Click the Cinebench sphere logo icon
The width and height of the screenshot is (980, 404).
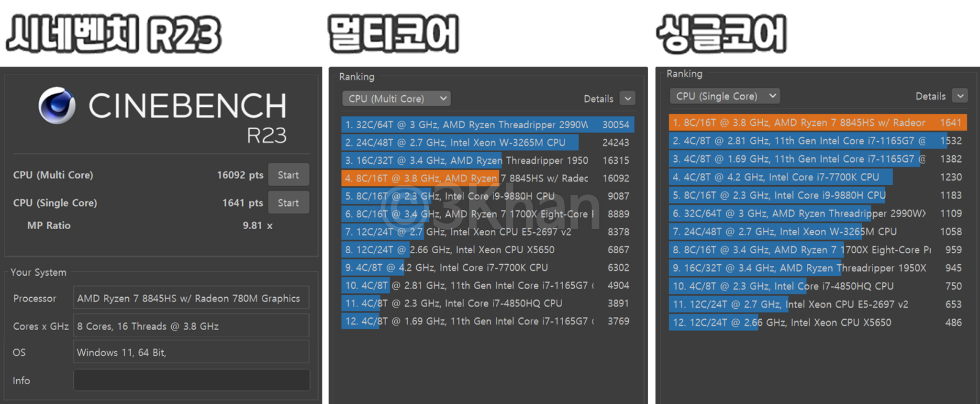click(x=57, y=105)
